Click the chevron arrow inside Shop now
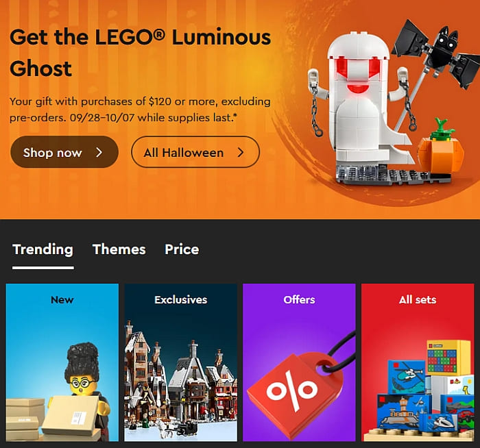Image resolution: width=480 pixels, height=448 pixels. (99, 152)
